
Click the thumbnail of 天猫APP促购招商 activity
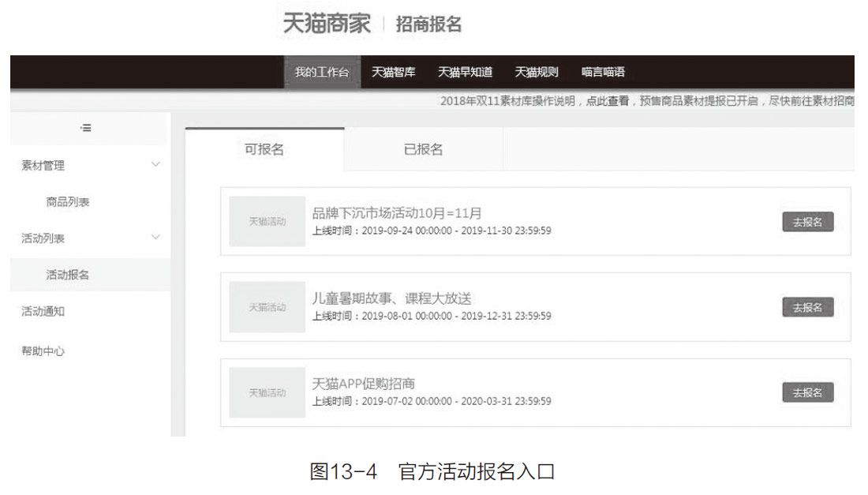(267, 392)
